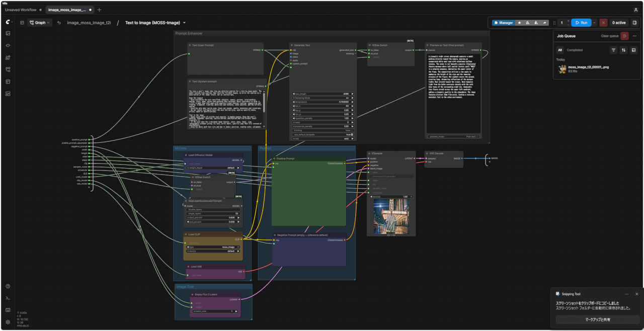Viewport: 644px width, 331px height.
Task: Open the job queue filter icon
Action: [x=613, y=50]
